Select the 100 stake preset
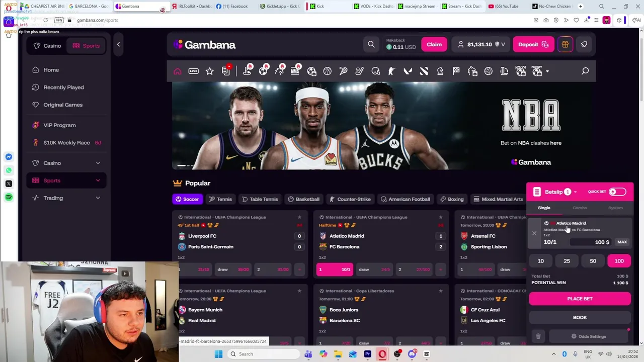This screenshot has height=362, width=644. click(x=619, y=261)
